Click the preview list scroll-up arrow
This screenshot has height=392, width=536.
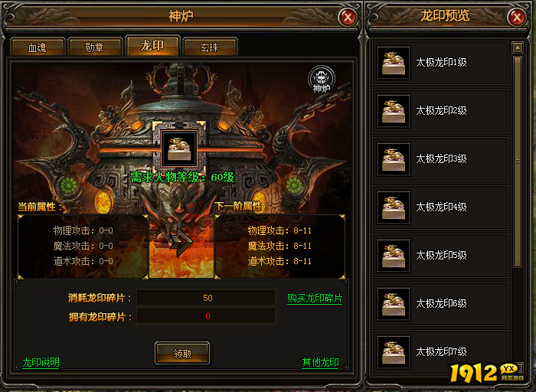click(518, 47)
